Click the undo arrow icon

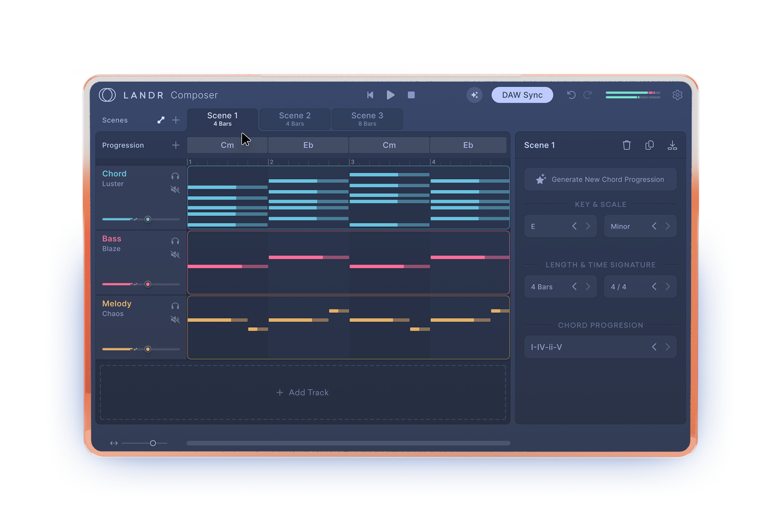571,95
